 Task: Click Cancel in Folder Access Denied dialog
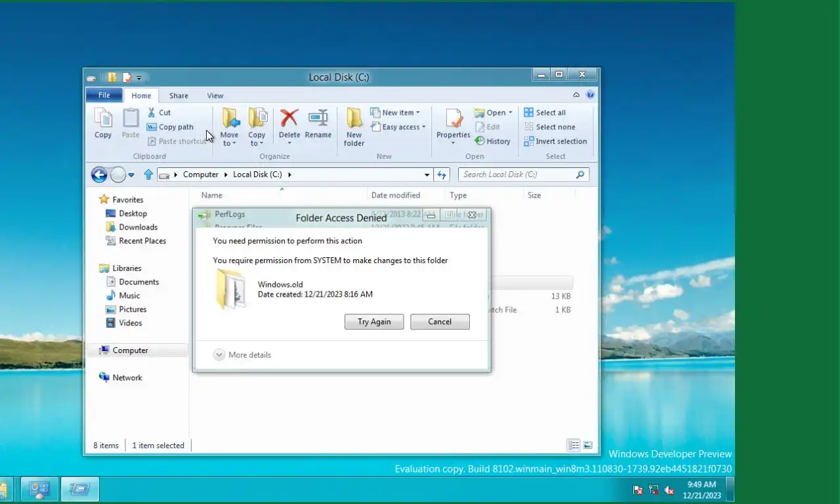click(440, 322)
